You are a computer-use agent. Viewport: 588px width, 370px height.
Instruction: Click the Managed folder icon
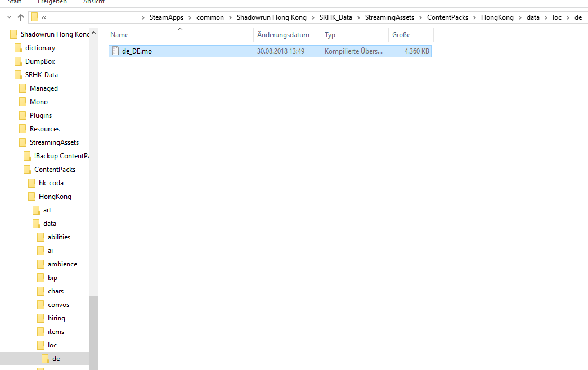pyautogui.click(x=23, y=88)
